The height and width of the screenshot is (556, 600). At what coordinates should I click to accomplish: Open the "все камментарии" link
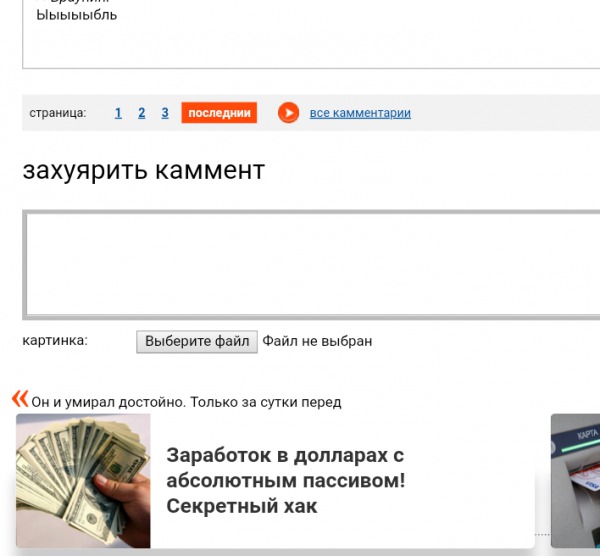[360, 113]
